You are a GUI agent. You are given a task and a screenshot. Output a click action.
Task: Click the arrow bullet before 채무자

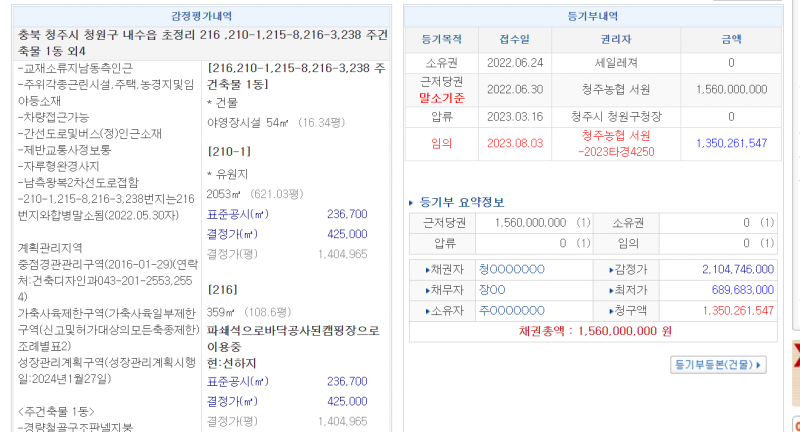pos(429,290)
